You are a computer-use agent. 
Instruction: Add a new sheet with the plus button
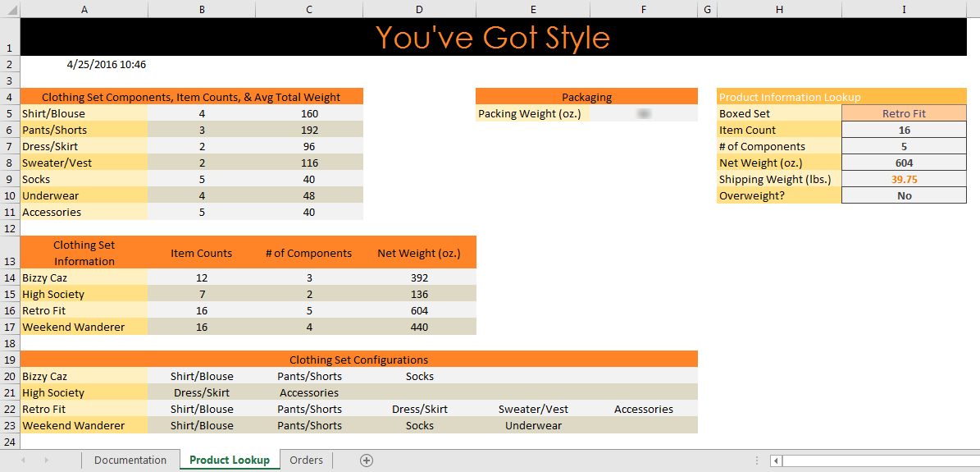367,461
